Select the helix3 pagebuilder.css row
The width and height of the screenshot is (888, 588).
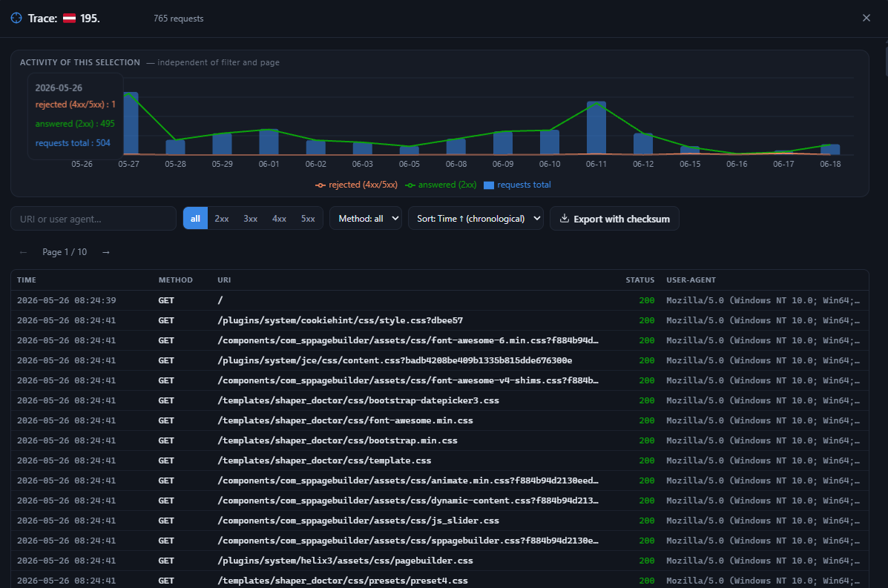[439, 561]
